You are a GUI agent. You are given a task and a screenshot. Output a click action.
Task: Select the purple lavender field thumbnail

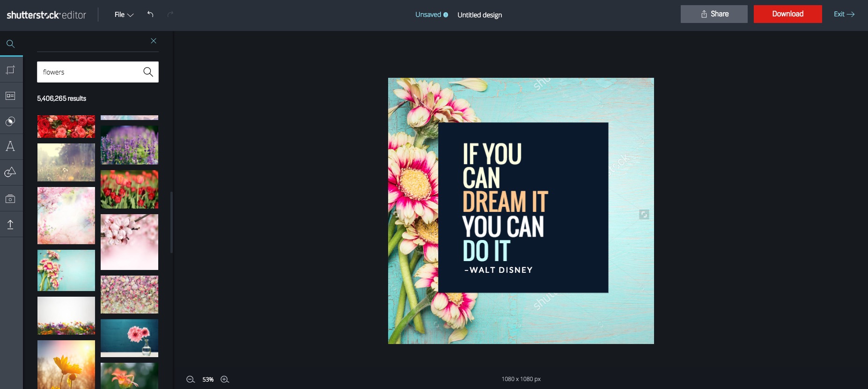click(129, 145)
